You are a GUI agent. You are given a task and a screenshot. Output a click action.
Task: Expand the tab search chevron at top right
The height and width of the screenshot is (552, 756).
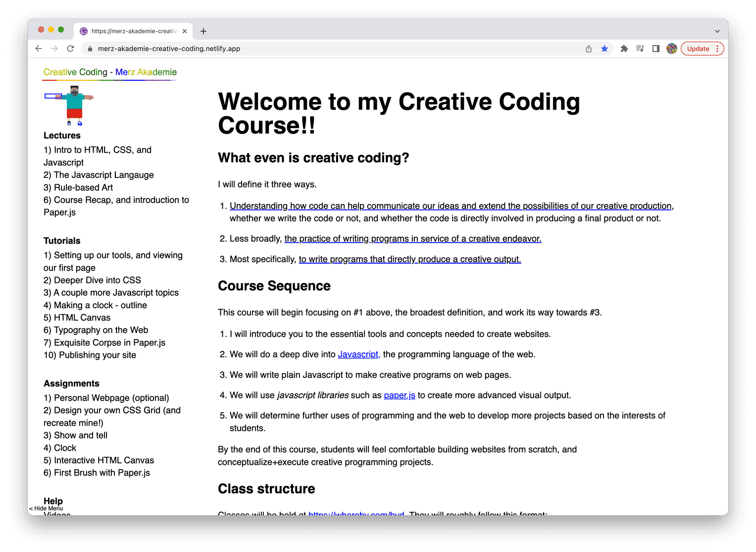[717, 31]
